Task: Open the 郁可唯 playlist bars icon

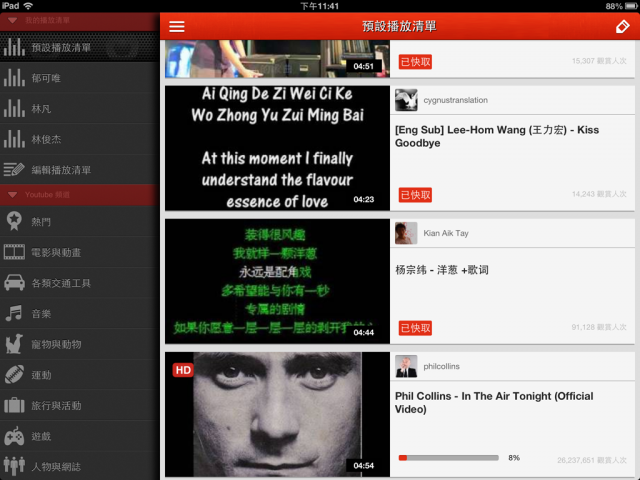Action: tap(14, 78)
